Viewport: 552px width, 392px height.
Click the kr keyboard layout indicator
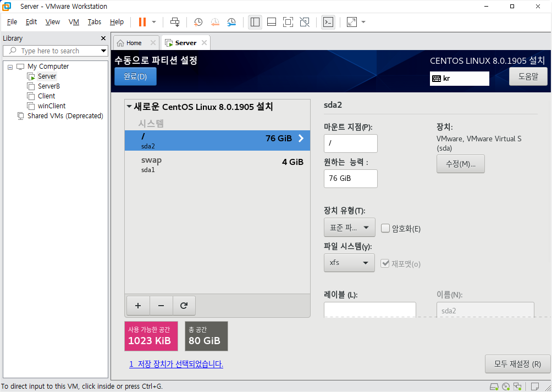pyautogui.click(x=460, y=79)
